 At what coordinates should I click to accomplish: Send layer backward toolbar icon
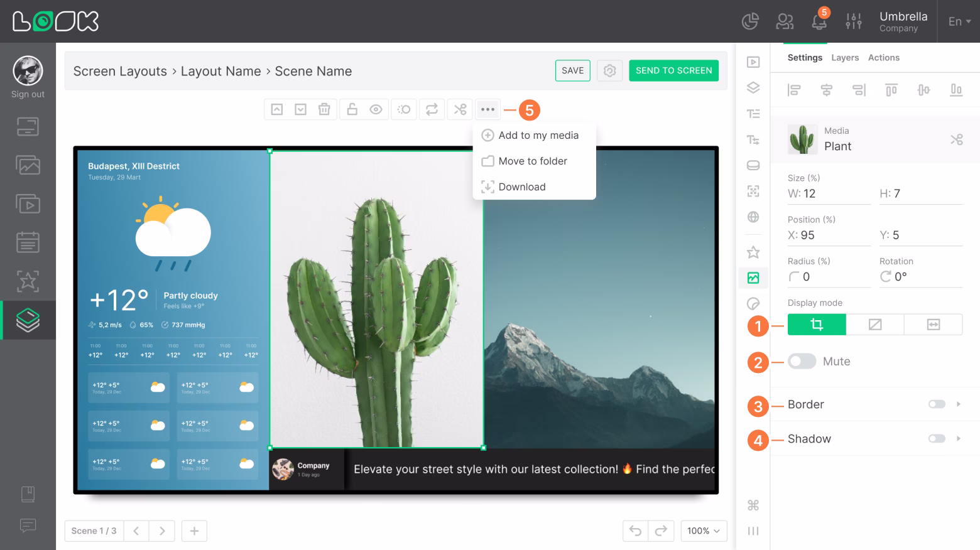[301, 109]
